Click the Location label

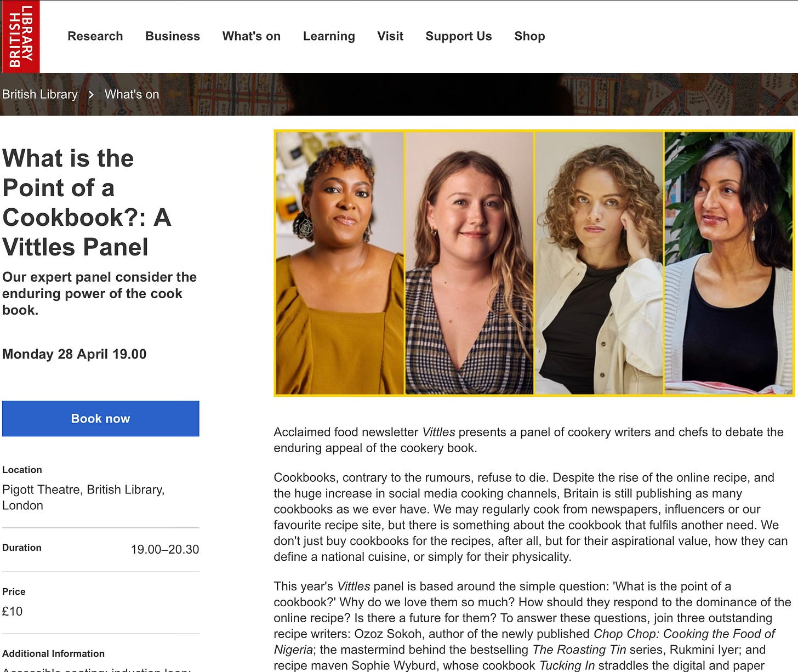coord(22,470)
